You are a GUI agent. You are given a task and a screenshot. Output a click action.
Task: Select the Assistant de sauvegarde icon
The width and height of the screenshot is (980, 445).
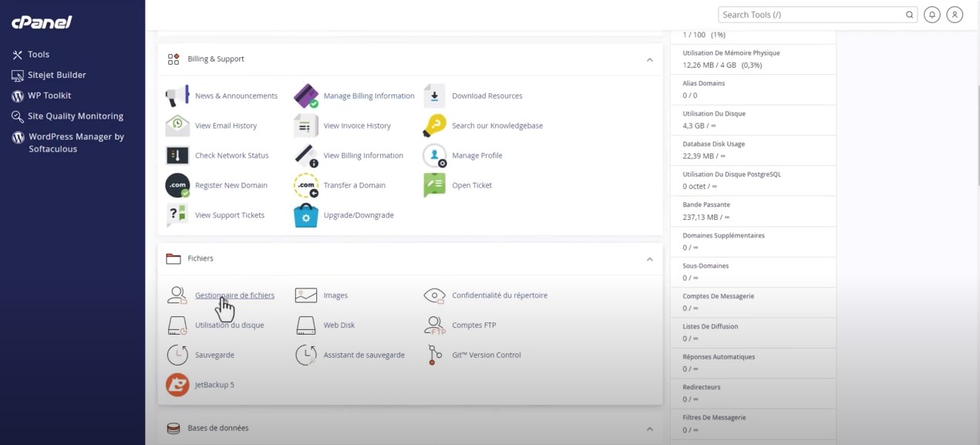click(x=305, y=355)
